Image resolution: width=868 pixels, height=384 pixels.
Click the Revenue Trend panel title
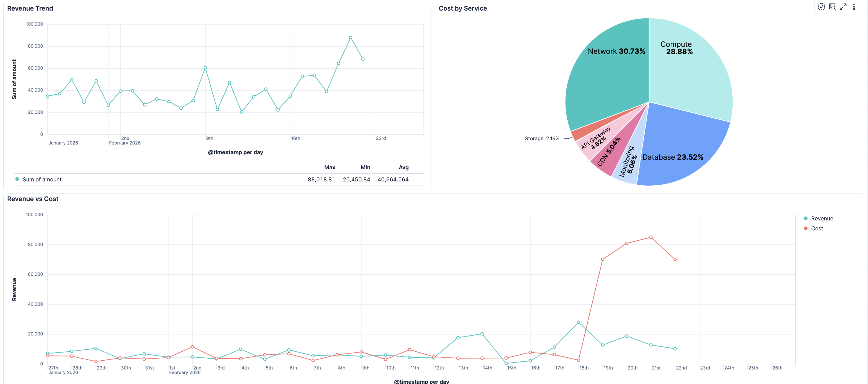30,8
